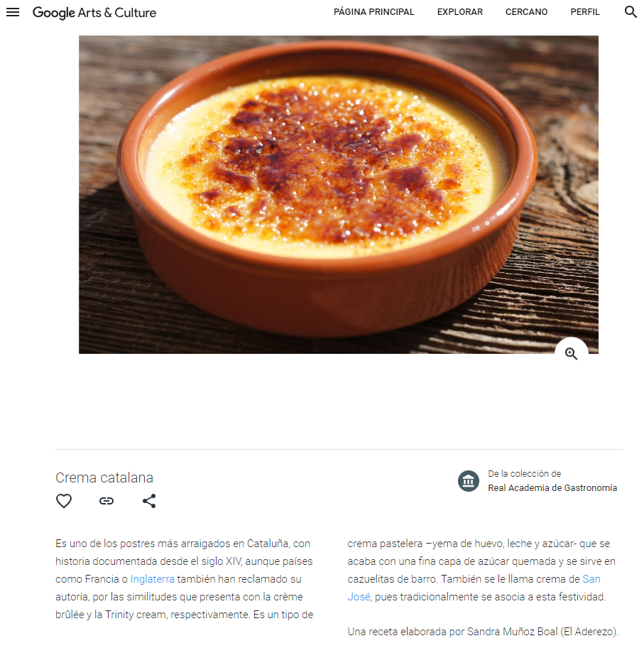The height and width of the screenshot is (653, 644).
Task: Click the museum collection icon
Action: (x=469, y=481)
